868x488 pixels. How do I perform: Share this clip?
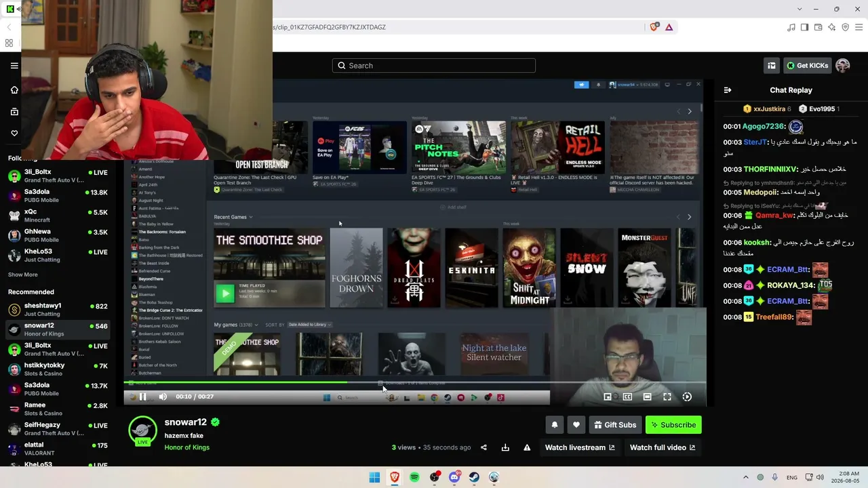[484, 447]
